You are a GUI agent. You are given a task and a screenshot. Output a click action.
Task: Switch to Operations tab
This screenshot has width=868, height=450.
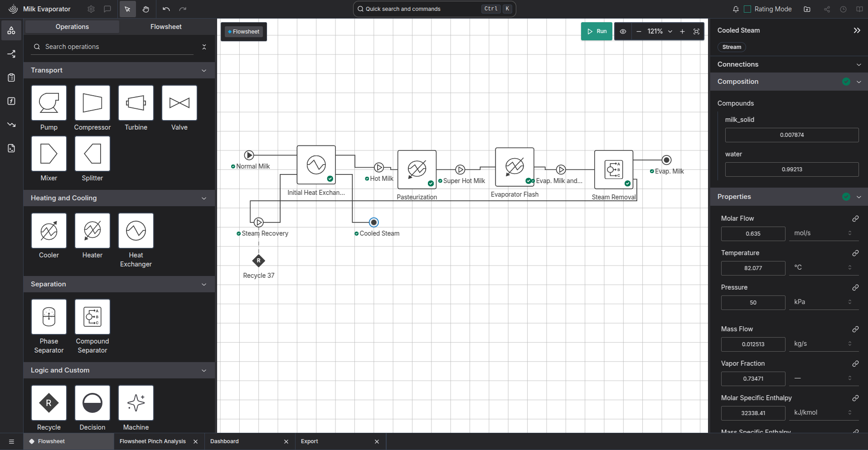point(73,27)
